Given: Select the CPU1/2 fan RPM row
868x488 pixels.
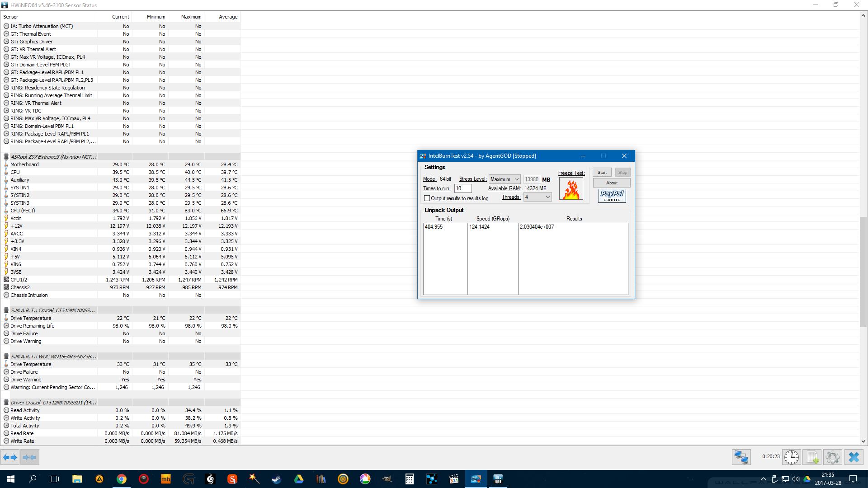Looking at the screenshot, I should coord(121,280).
